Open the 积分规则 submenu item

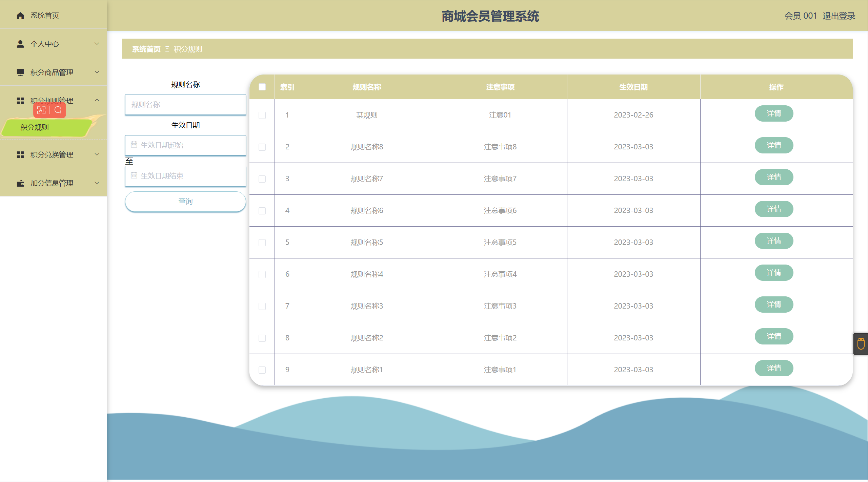coord(35,127)
